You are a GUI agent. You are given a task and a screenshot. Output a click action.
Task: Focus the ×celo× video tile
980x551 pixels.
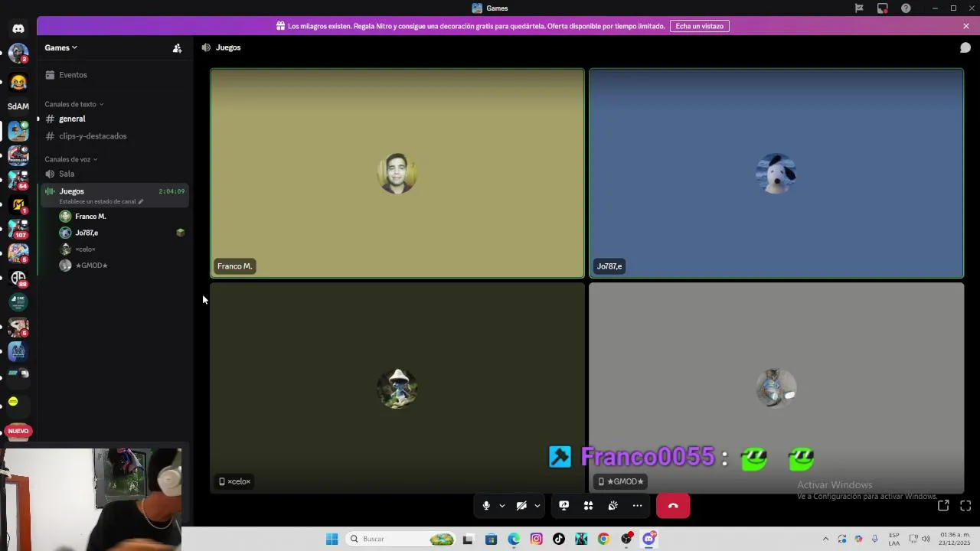coord(397,388)
